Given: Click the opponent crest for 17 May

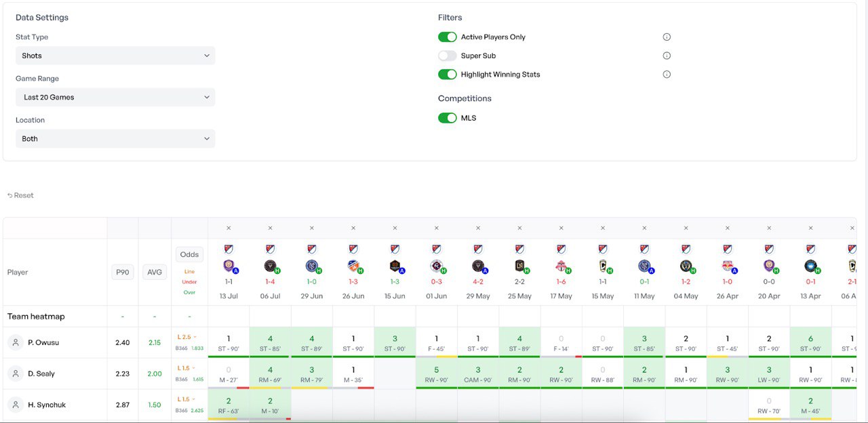Looking at the screenshot, I should click(x=561, y=266).
